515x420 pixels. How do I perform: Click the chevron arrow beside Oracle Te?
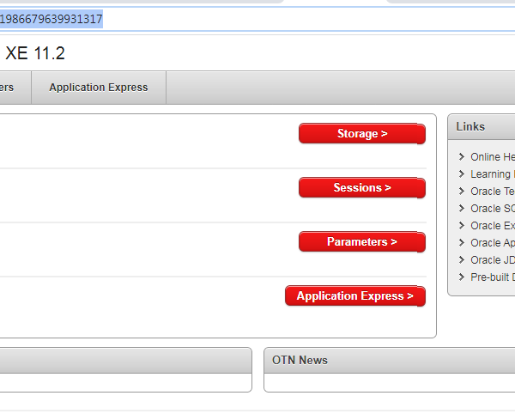point(462,191)
